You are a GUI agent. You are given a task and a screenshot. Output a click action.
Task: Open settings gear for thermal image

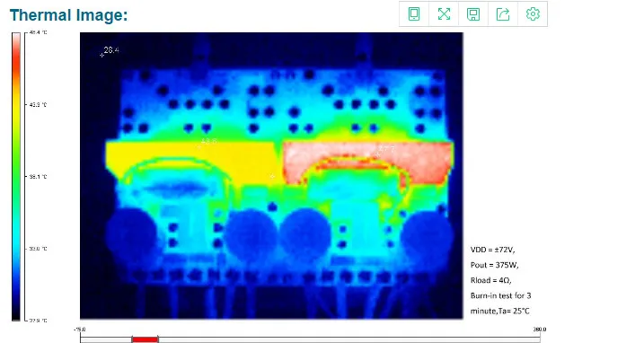(x=533, y=14)
